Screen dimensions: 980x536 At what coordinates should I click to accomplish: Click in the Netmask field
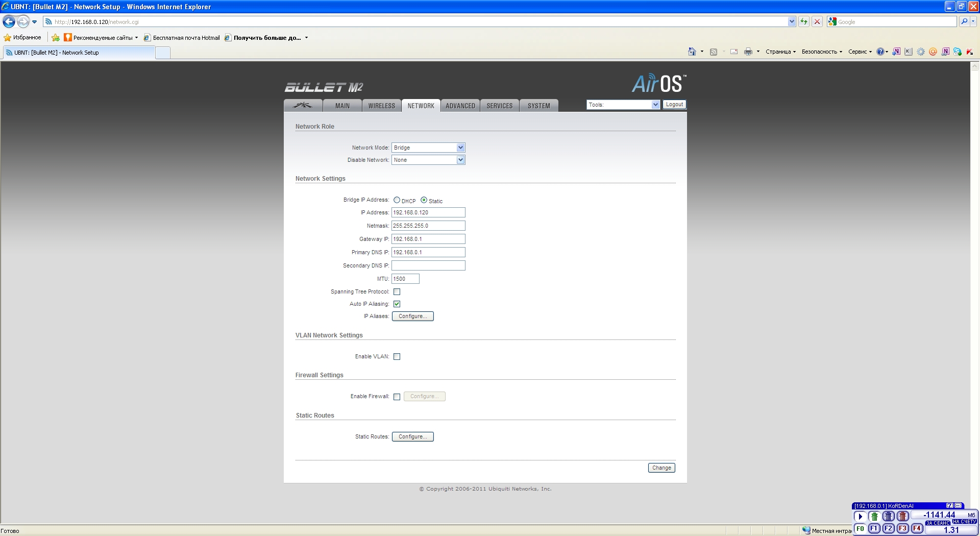pyautogui.click(x=428, y=226)
